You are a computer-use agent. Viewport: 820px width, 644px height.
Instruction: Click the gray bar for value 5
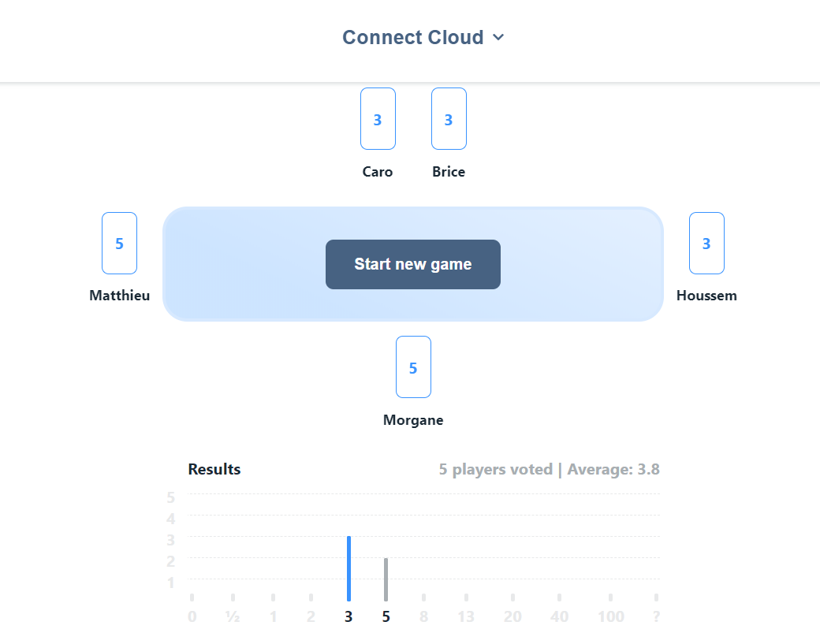pyautogui.click(x=386, y=579)
